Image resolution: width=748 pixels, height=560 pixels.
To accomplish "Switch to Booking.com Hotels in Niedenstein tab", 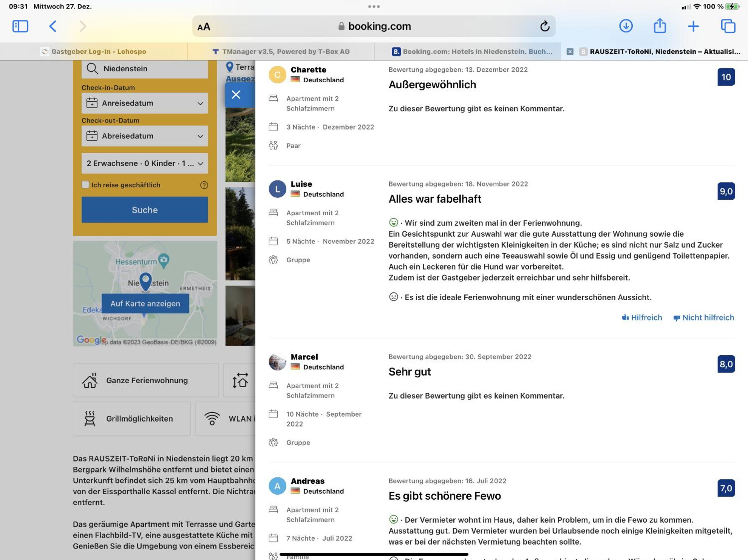I will (467, 51).
